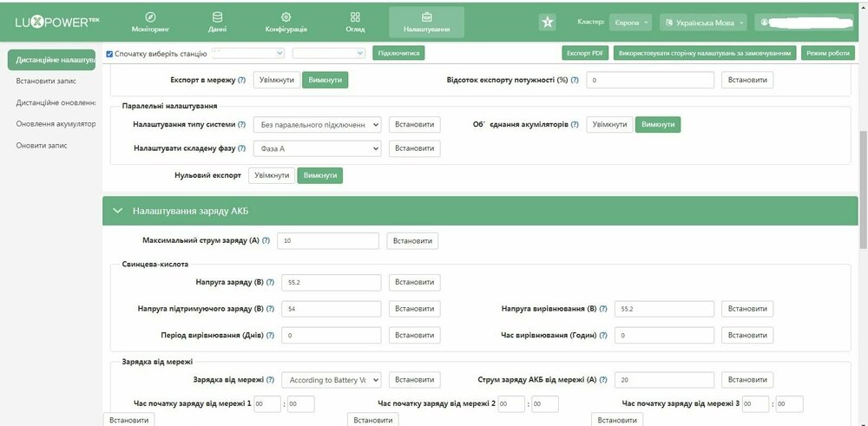Screen dimensions: 868x426
Task: Enable Об'єднання акумуляторів with Увімкнути
Action: click(610, 124)
